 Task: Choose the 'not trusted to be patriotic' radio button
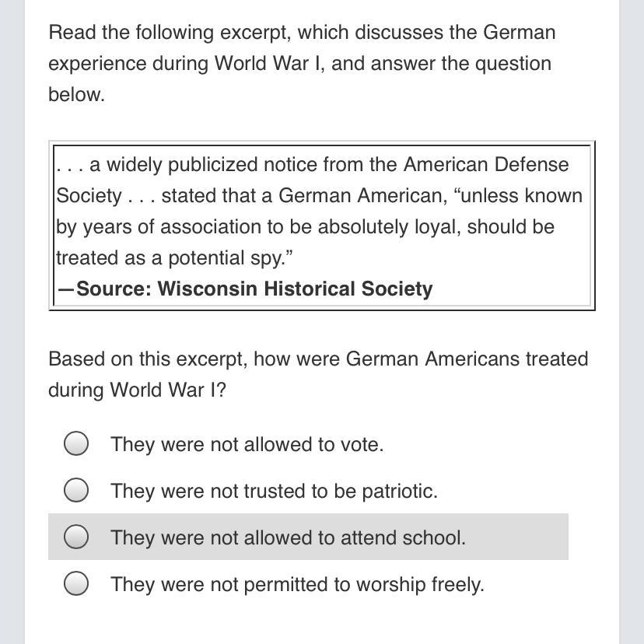coord(76,489)
